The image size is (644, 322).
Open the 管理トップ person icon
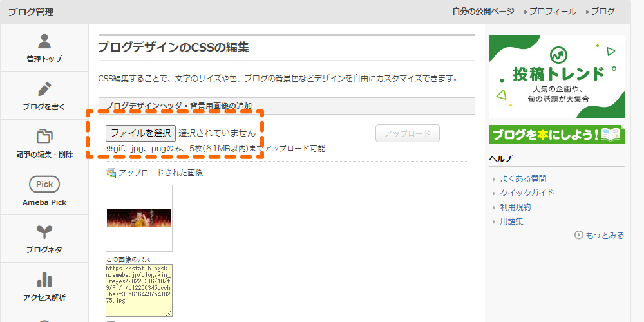point(44,41)
